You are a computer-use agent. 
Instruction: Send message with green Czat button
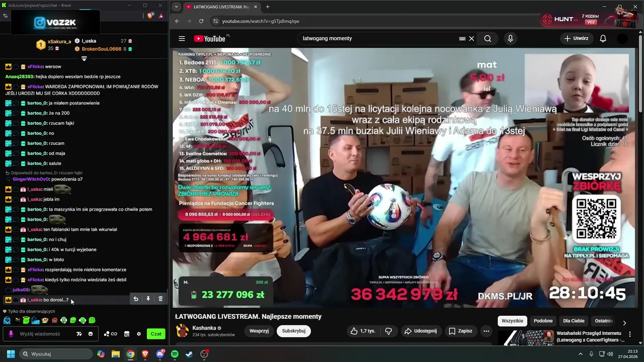pos(156,334)
